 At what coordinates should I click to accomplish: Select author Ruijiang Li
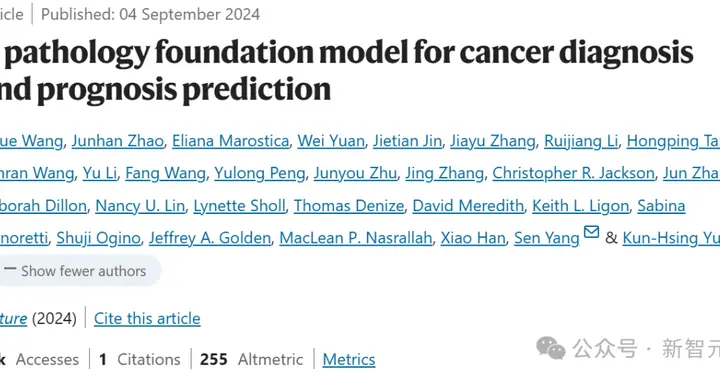point(581,141)
